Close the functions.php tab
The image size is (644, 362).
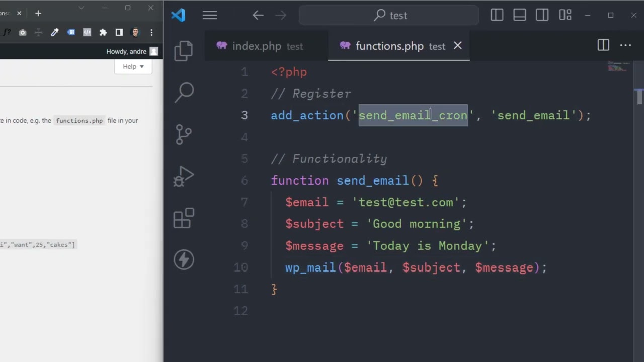tap(458, 46)
